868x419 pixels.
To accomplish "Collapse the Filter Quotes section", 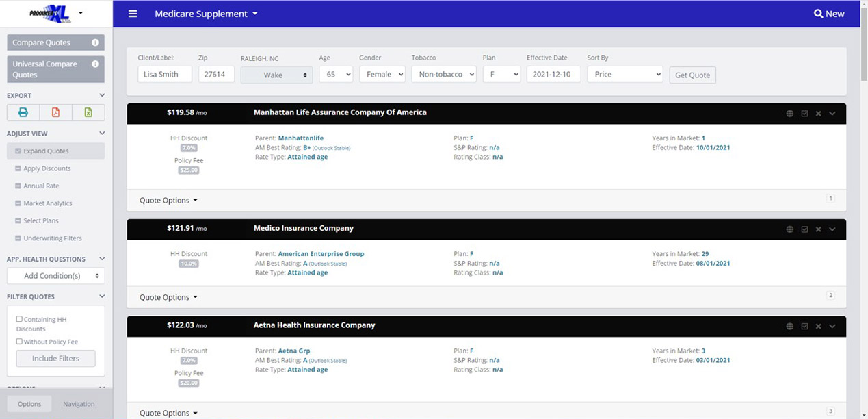I will click(102, 297).
